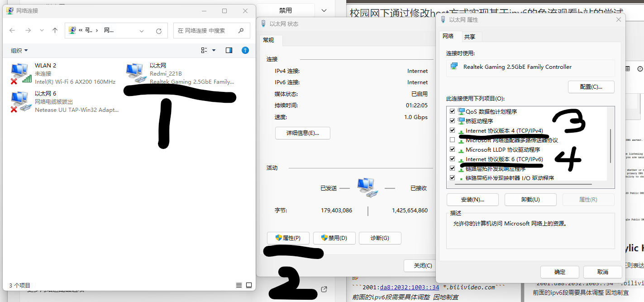Select the 以太网 6 adapter icon

coord(21,101)
